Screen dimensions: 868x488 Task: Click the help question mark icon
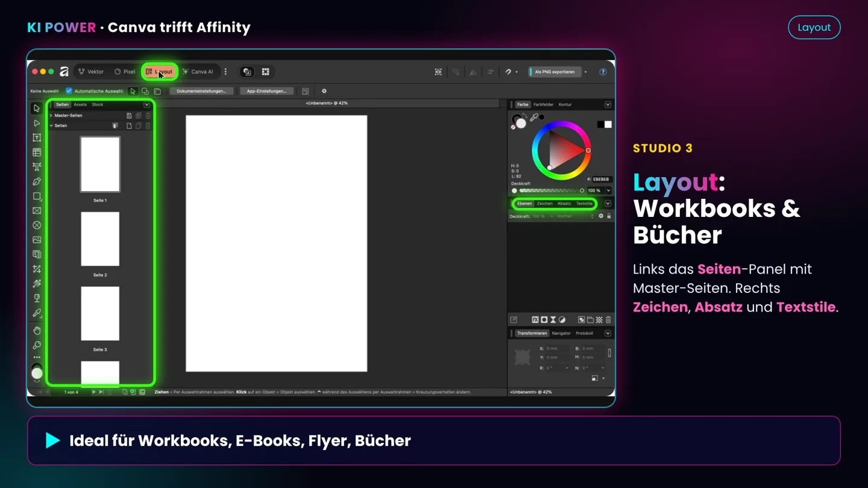(603, 72)
